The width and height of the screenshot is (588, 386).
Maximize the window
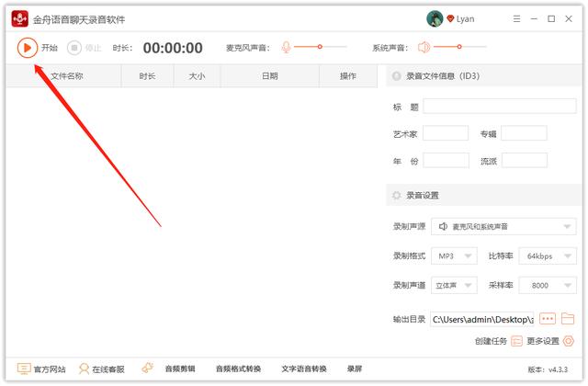[551, 18]
